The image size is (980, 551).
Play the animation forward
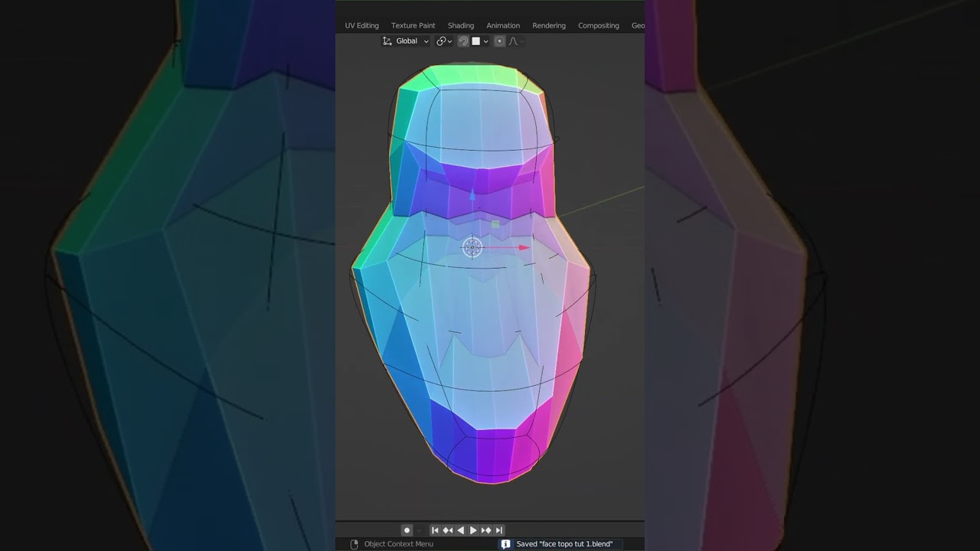[x=473, y=530]
